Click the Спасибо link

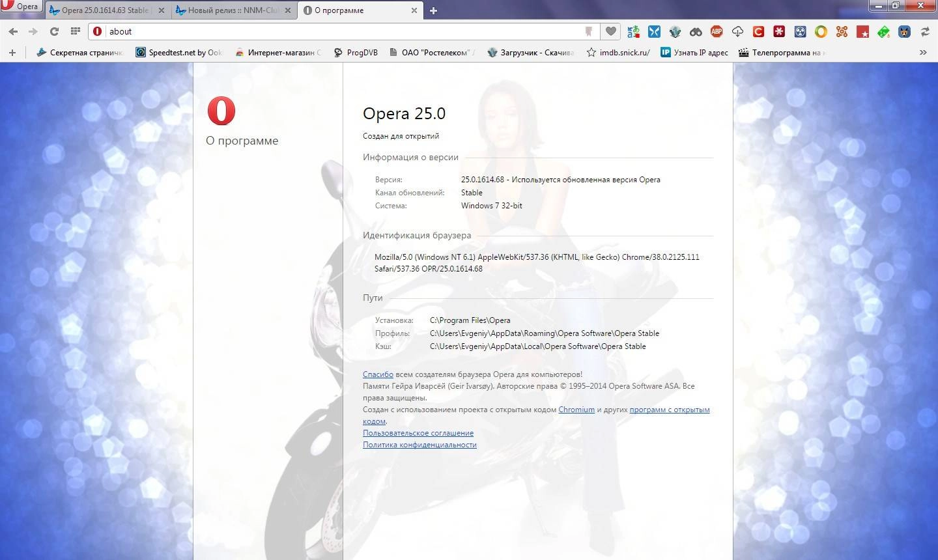(x=378, y=374)
